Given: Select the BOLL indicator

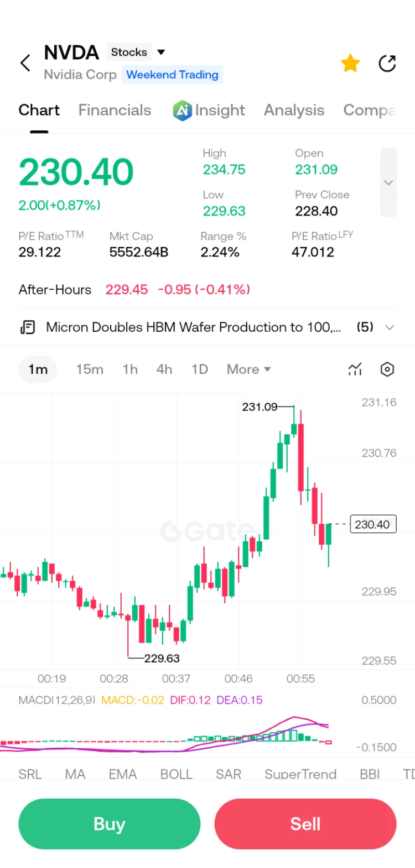Looking at the screenshot, I should tap(176, 774).
